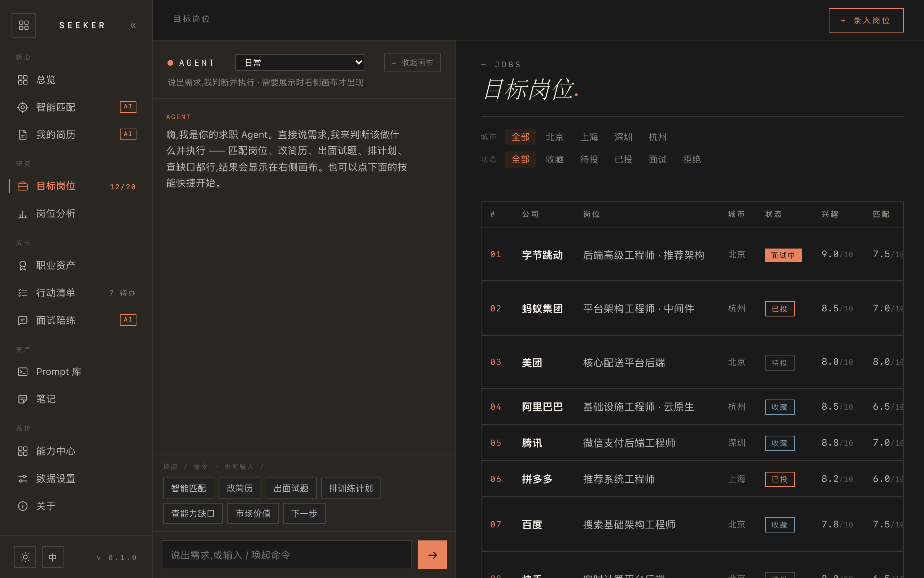
Task: Click the 职业资产 badge icon
Action: tap(22, 266)
